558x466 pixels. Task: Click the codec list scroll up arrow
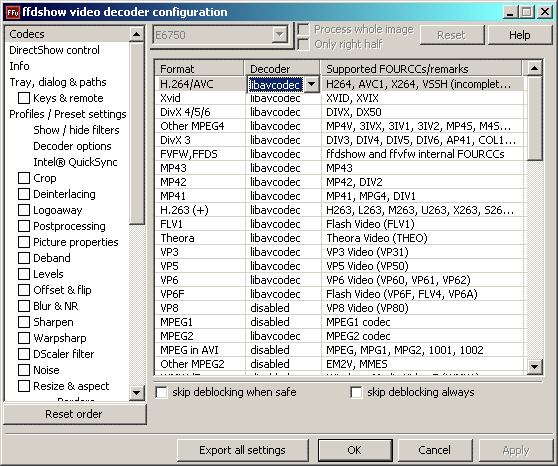(535, 68)
